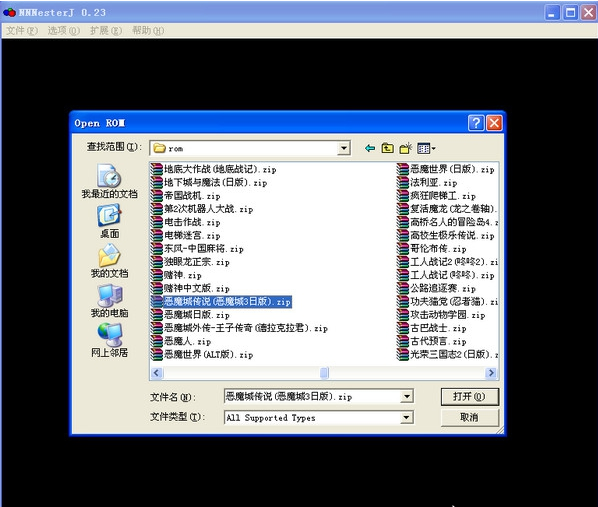Image resolution: width=598 pixels, height=507 pixels.
Task: Expand the 文件名 combo box arrow
Action: tap(407, 397)
